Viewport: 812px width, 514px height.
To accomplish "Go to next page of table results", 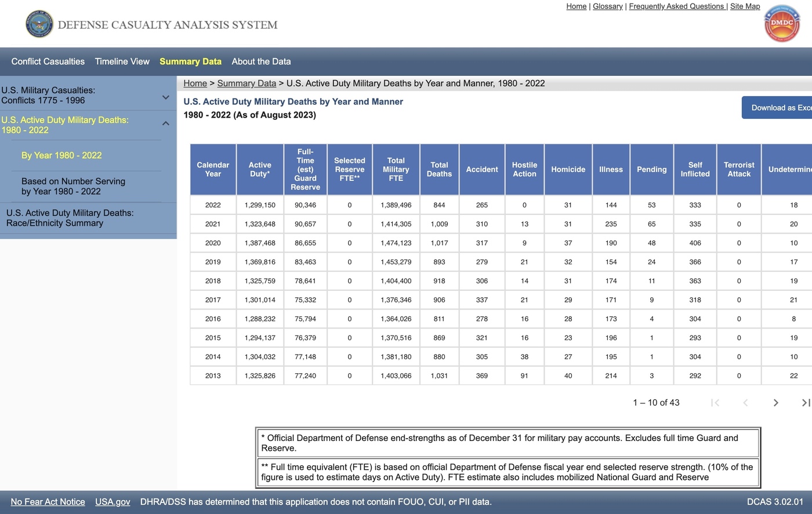I will coord(775,403).
